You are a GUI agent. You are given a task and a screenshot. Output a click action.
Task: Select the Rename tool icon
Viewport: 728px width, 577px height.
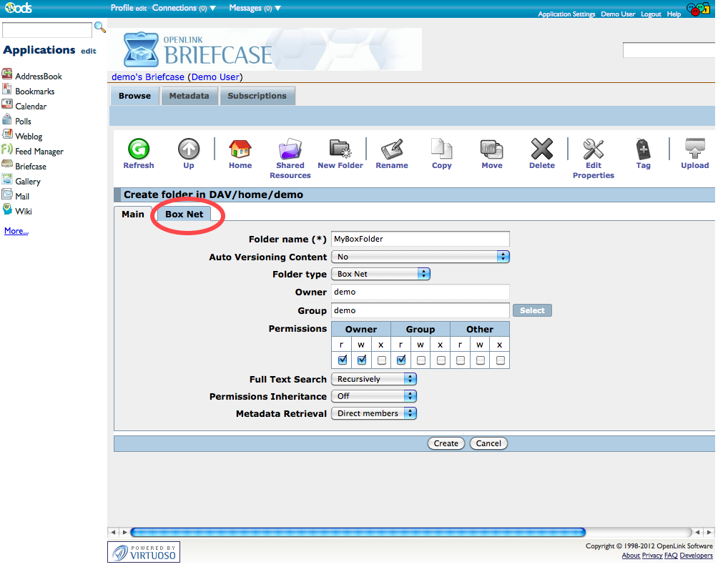click(x=392, y=149)
